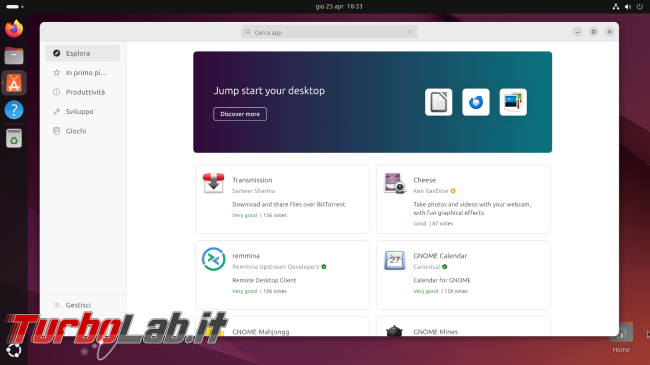Viewport: 650px width, 365px height.
Task: Click Remote Desktop Client description
Action: (x=264, y=280)
